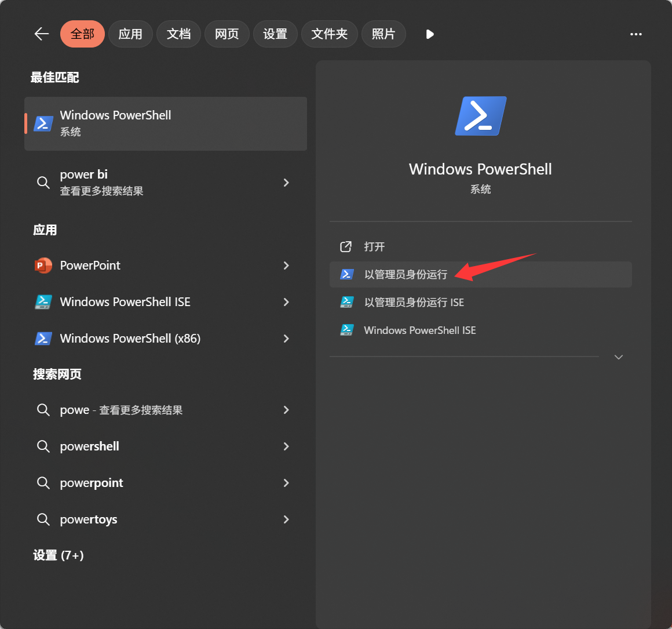Choose 以管理员身份运行 ISE action
Viewport: 672px width, 629px height.
480,302
